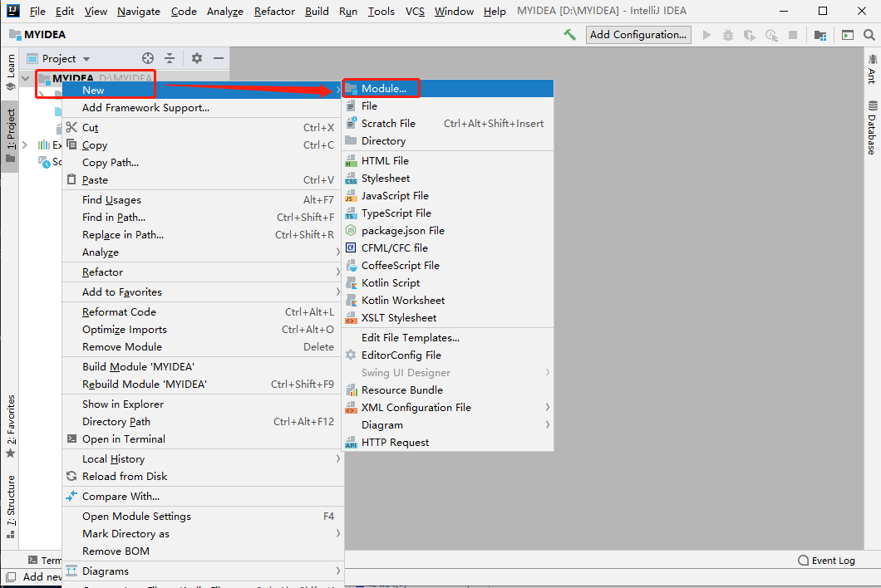Image resolution: width=881 pixels, height=588 pixels.
Task: Create an XSLT Stylesheet
Action: tap(448, 317)
